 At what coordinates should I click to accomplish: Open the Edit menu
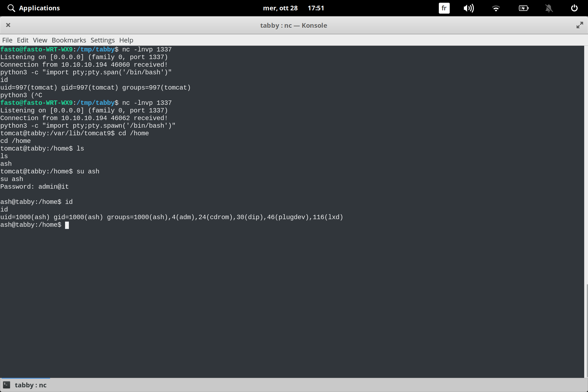23,40
